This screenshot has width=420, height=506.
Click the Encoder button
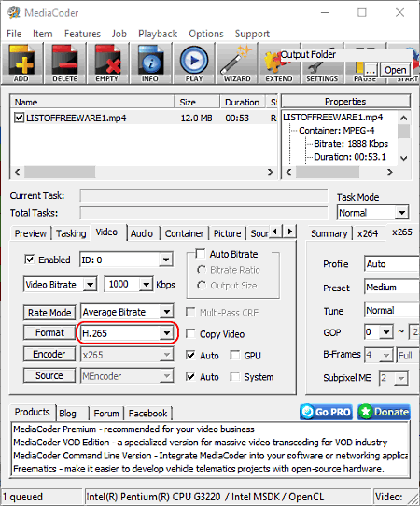tap(49, 355)
